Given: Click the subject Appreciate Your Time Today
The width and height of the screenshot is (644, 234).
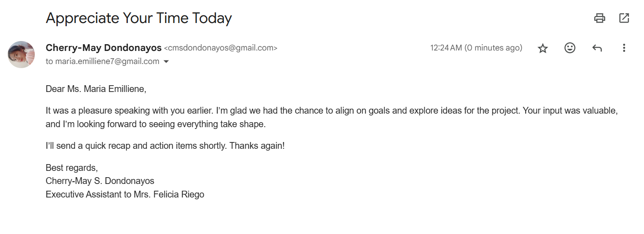Looking at the screenshot, I should click(x=139, y=18).
